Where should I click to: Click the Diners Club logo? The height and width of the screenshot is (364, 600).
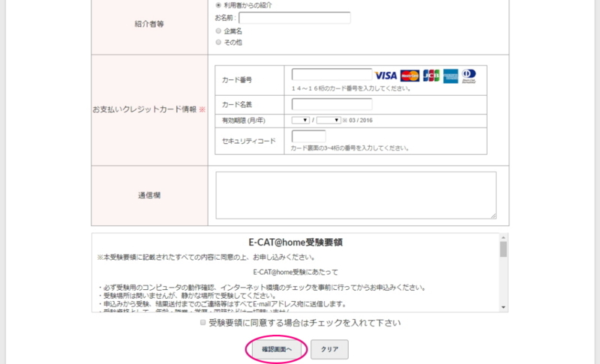469,76
